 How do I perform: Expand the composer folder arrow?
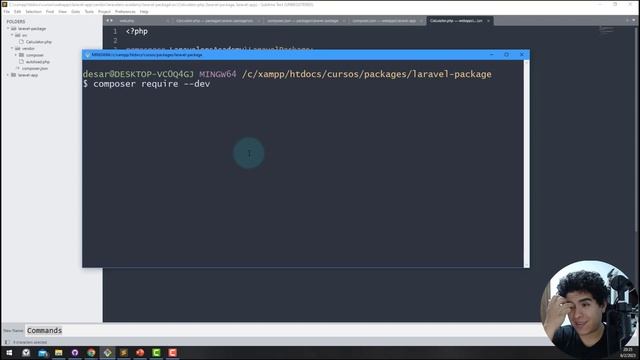(x=16, y=55)
